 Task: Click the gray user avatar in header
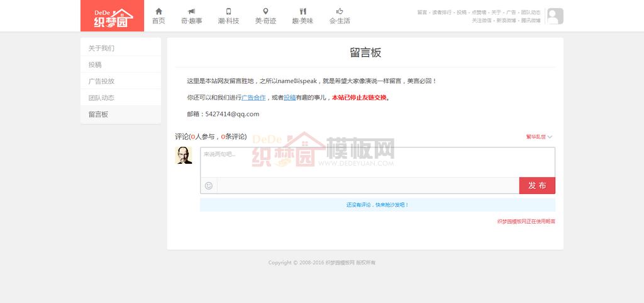point(555,16)
